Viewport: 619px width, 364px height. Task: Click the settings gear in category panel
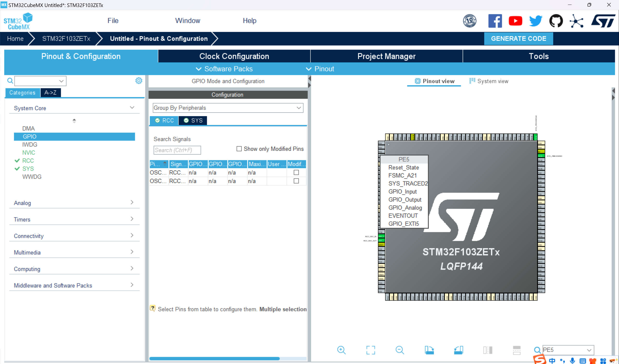click(x=139, y=81)
